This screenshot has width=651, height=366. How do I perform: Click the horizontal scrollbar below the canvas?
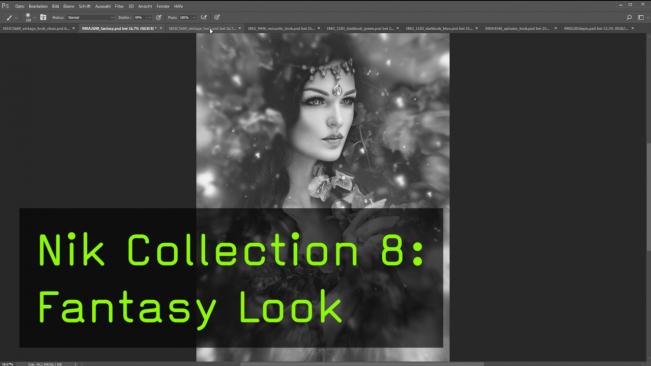(x=362, y=364)
